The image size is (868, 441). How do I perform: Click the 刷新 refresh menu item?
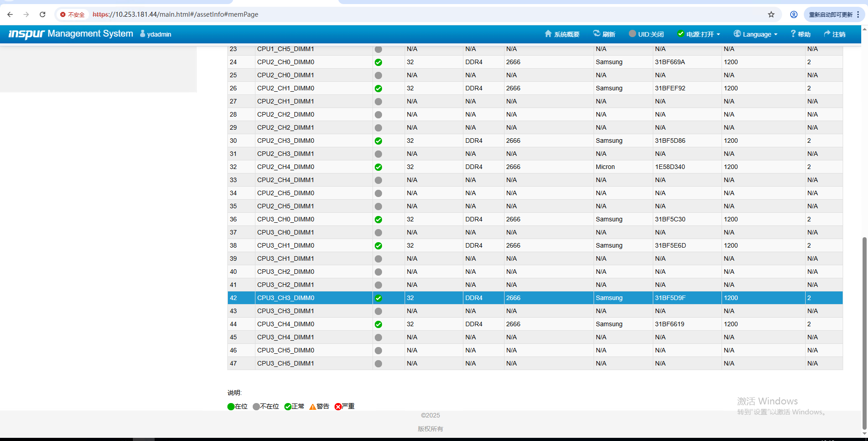point(604,34)
